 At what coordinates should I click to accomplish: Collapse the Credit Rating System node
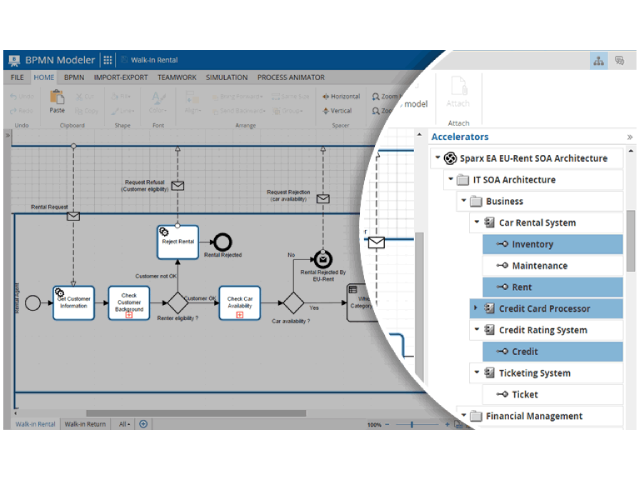477,329
